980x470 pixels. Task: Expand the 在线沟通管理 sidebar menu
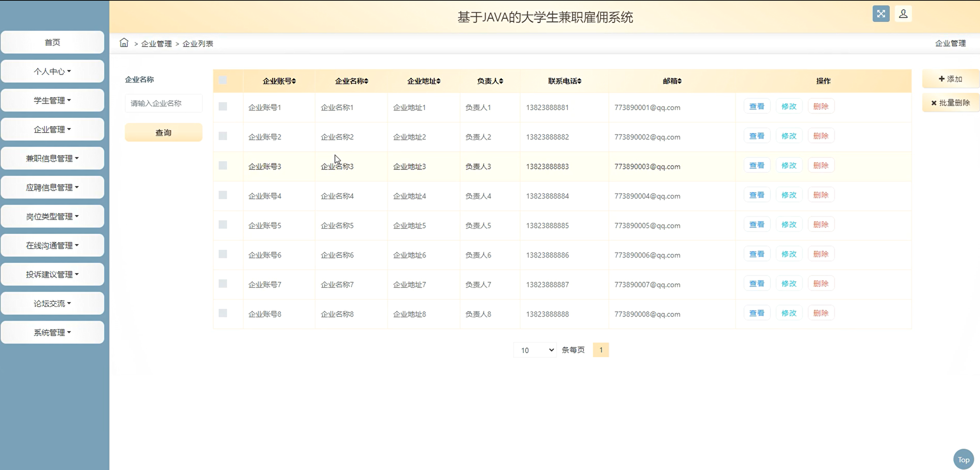(53, 245)
